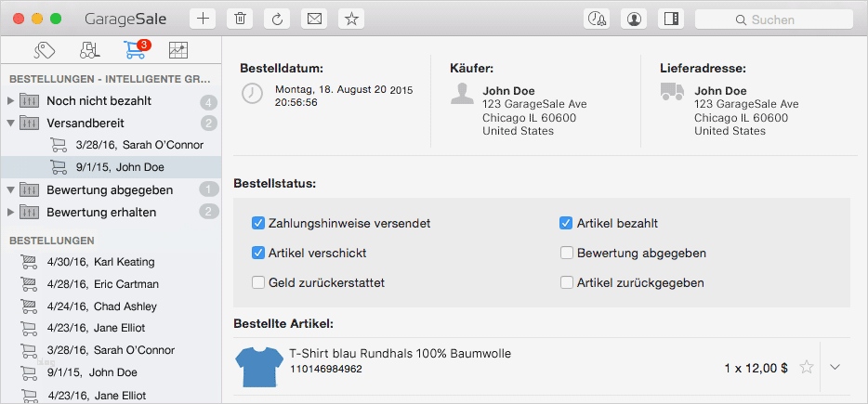Viewport: 868px width, 404px height.
Task: Uncheck Zahlungshinweise versendet checkbox
Action: point(258,223)
